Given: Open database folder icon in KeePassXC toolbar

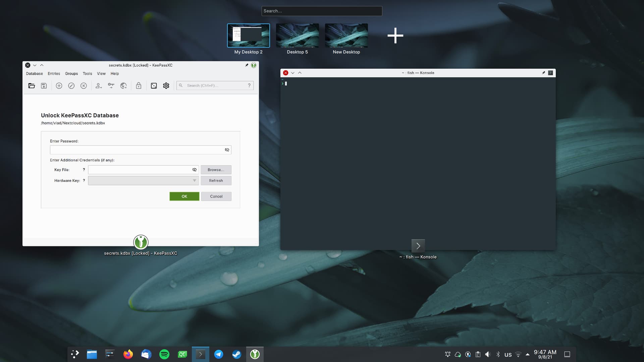Looking at the screenshot, I should pos(32,86).
